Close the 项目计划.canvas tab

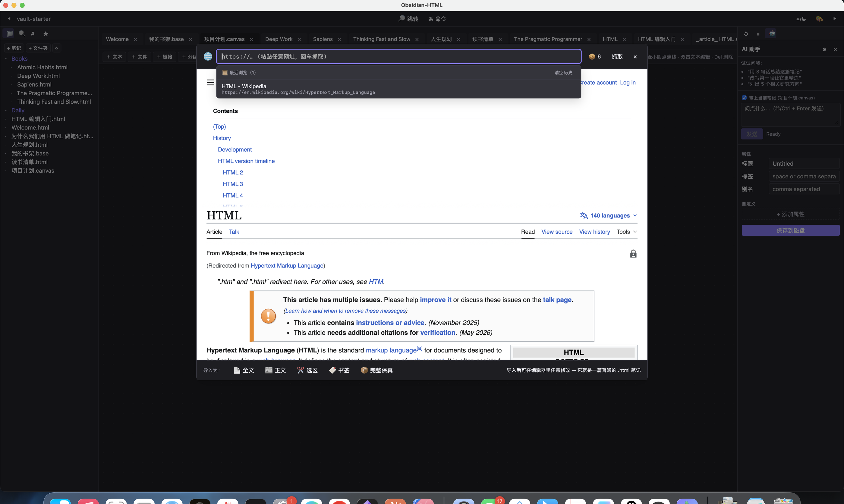tap(251, 39)
